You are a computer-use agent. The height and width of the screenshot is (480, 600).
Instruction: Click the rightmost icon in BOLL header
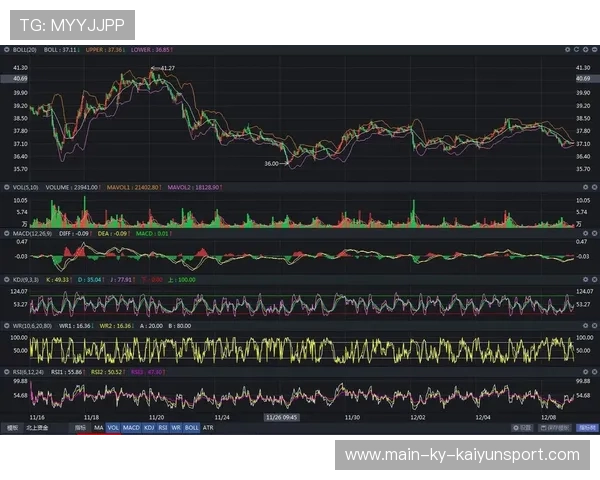(593, 48)
